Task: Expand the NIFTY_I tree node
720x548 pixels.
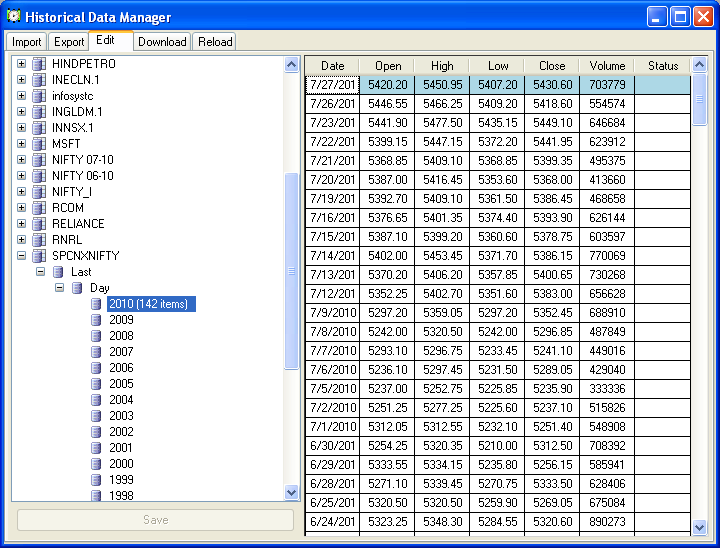Action: (x=21, y=192)
